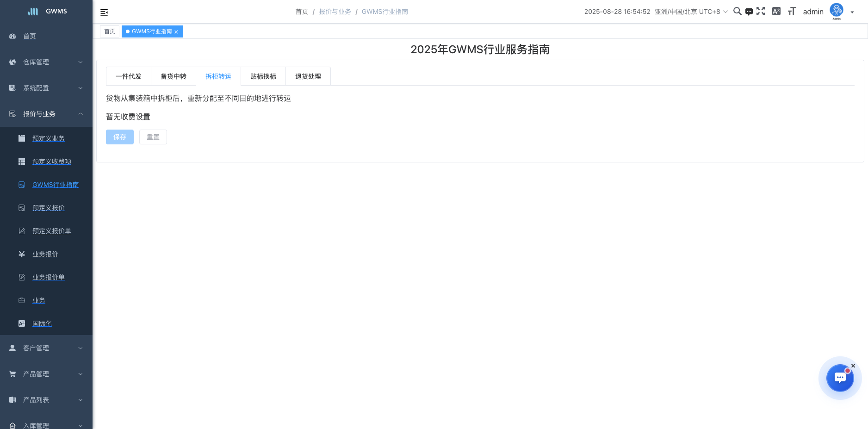The width and height of the screenshot is (868, 429).
Task: Click the language translation icon
Action: tap(776, 12)
